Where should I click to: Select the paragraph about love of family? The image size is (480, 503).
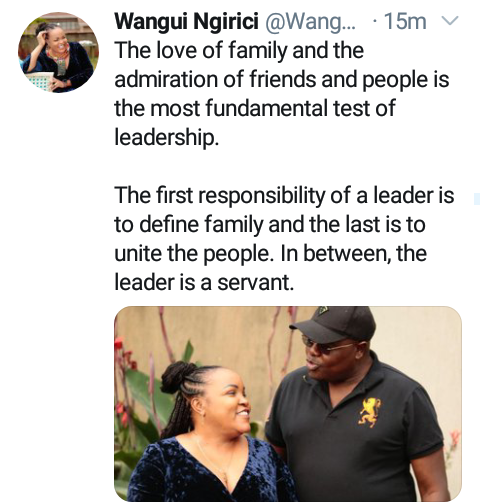tap(282, 94)
